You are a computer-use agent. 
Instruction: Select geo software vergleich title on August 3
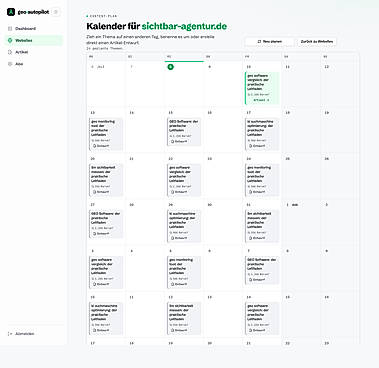(102, 266)
